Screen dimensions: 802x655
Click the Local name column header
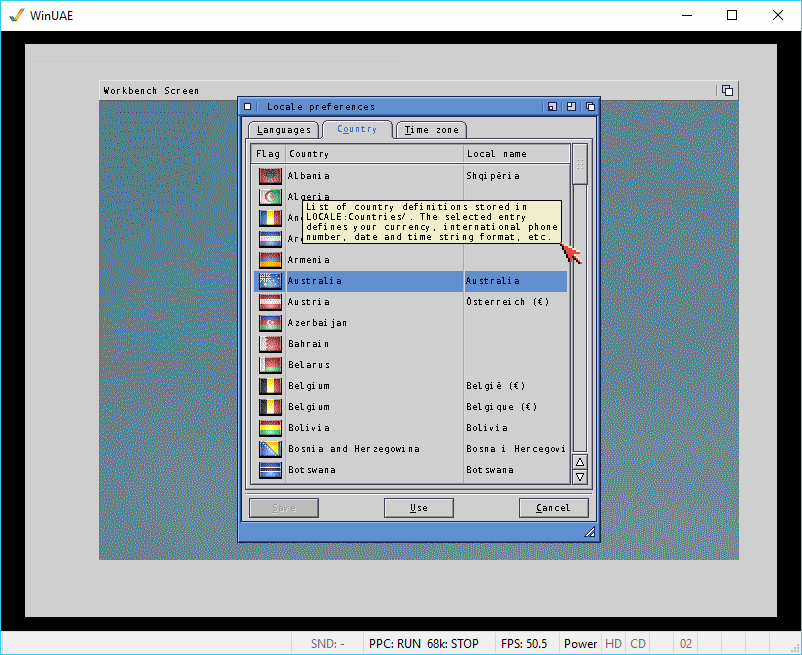point(516,154)
